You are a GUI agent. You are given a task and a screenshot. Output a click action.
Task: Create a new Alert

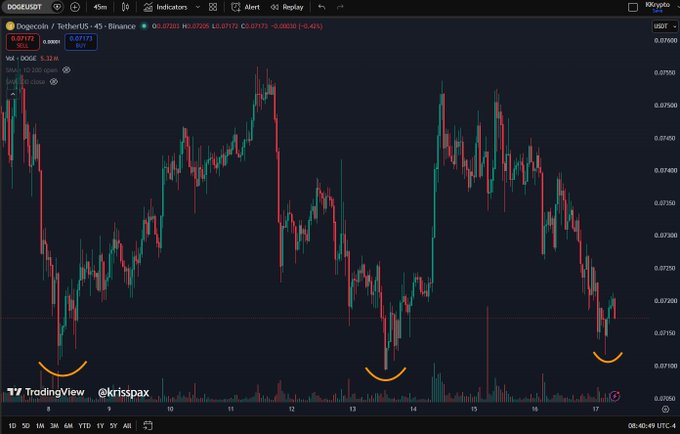245,7
